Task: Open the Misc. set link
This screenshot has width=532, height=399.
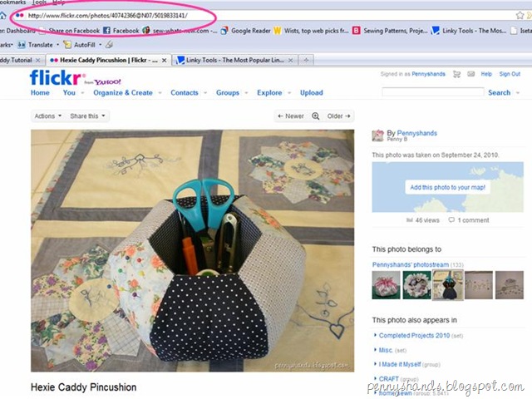Action: pos(386,350)
